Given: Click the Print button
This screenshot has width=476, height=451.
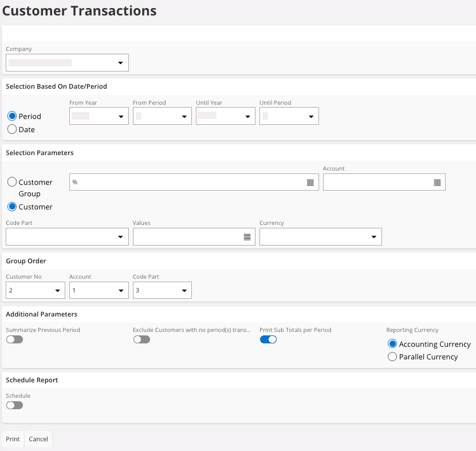Looking at the screenshot, I should (x=13, y=439).
